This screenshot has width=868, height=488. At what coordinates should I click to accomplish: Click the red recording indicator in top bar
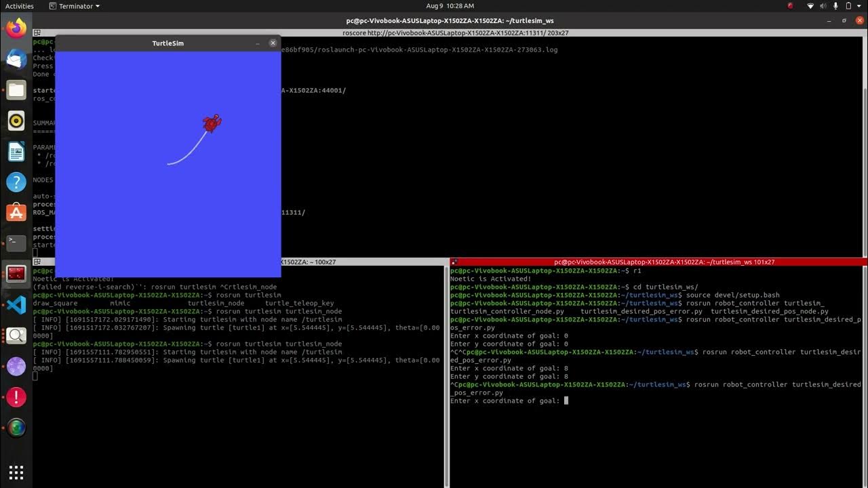pos(791,6)
